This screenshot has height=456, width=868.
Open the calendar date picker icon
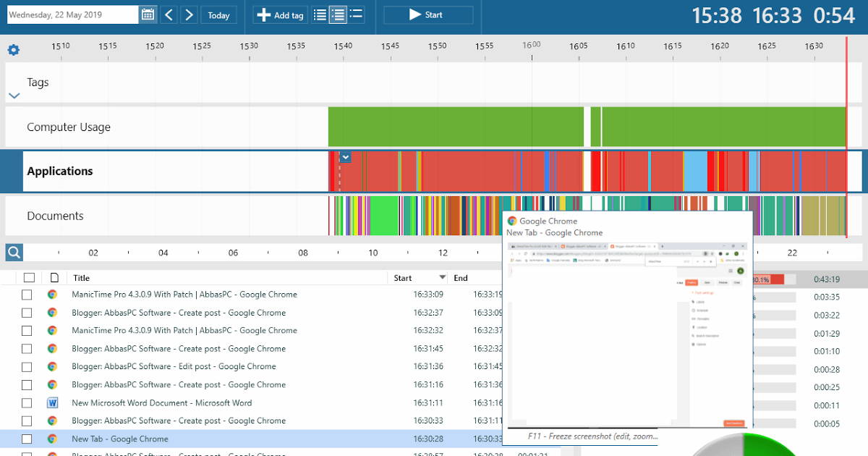click(x=148, y=14)
